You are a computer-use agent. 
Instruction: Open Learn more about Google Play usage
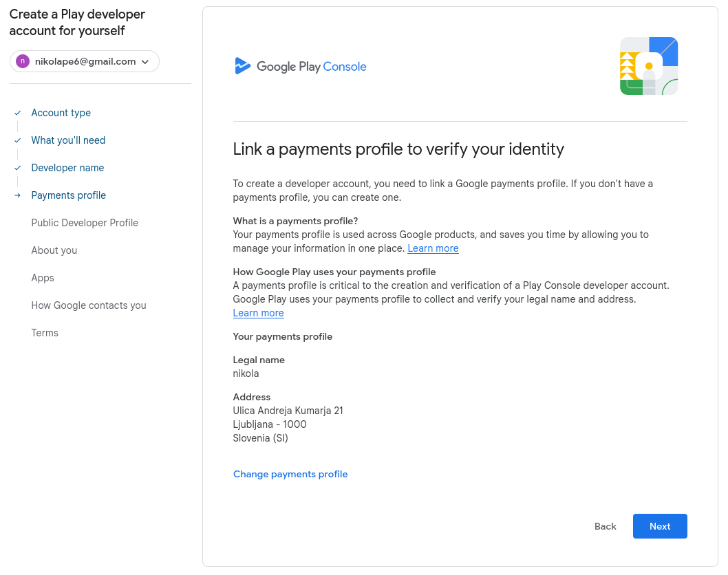(x=258, y=313)
